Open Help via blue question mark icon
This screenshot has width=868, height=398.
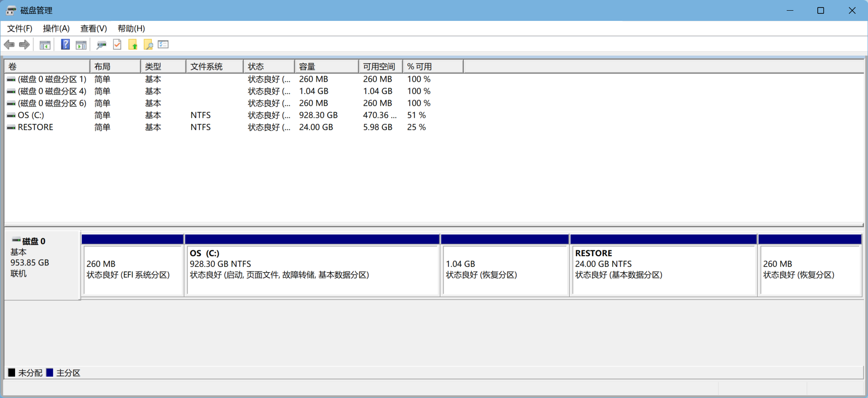(x=65, y=44)
